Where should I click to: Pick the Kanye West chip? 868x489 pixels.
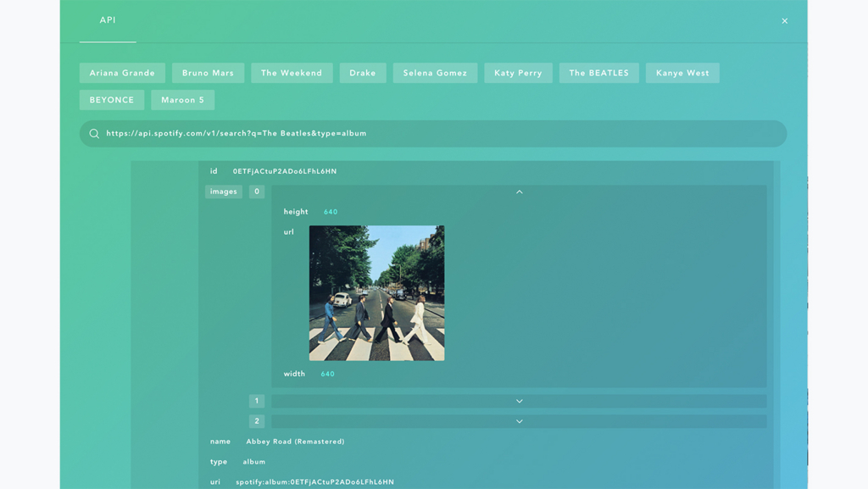pyautogui.click(x=682, y=73)
